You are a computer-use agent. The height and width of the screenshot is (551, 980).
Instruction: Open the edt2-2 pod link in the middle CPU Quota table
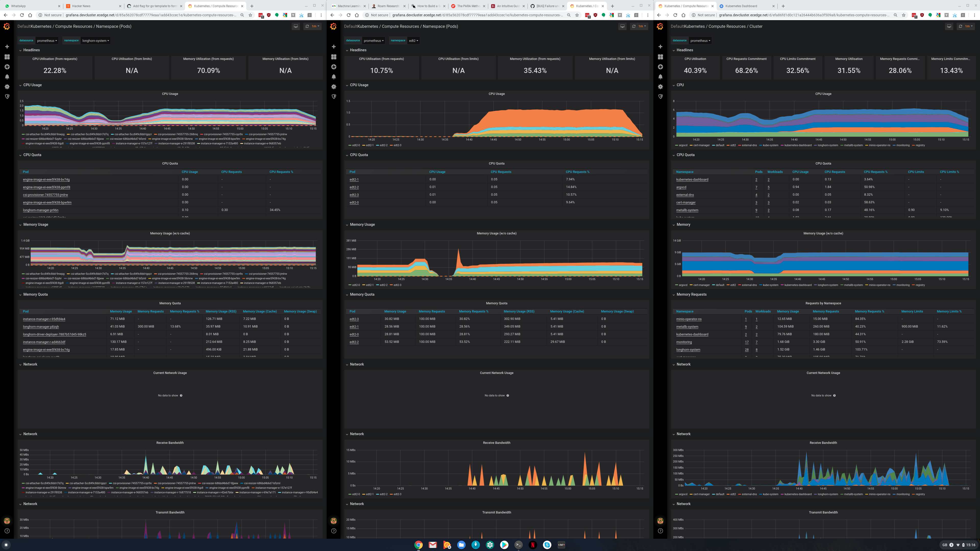[x=354, y=187]
